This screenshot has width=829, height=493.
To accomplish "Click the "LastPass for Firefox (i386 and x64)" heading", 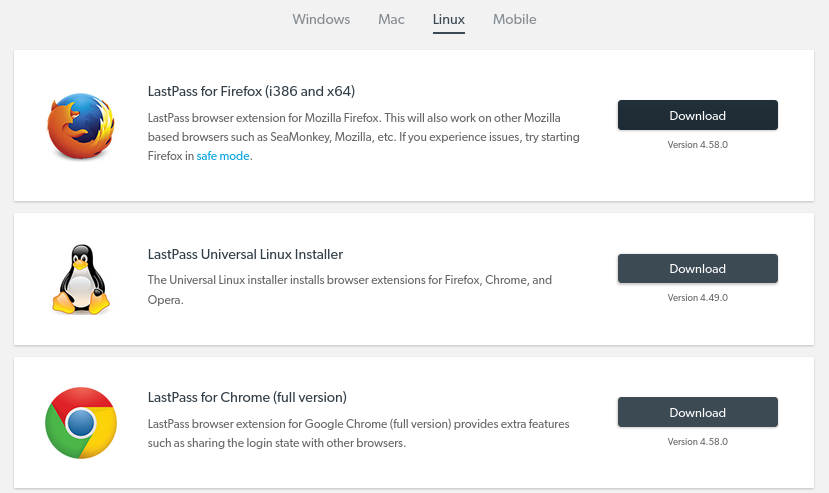I will (251, 91).
